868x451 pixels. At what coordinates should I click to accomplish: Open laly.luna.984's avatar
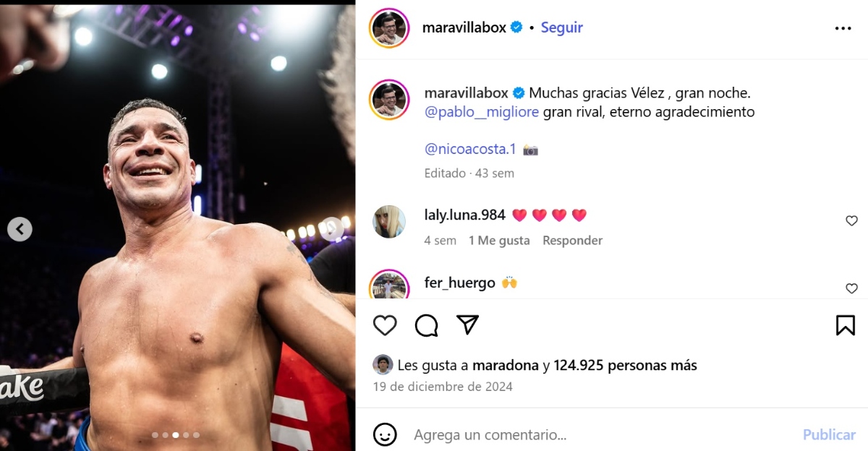[389, 221]
